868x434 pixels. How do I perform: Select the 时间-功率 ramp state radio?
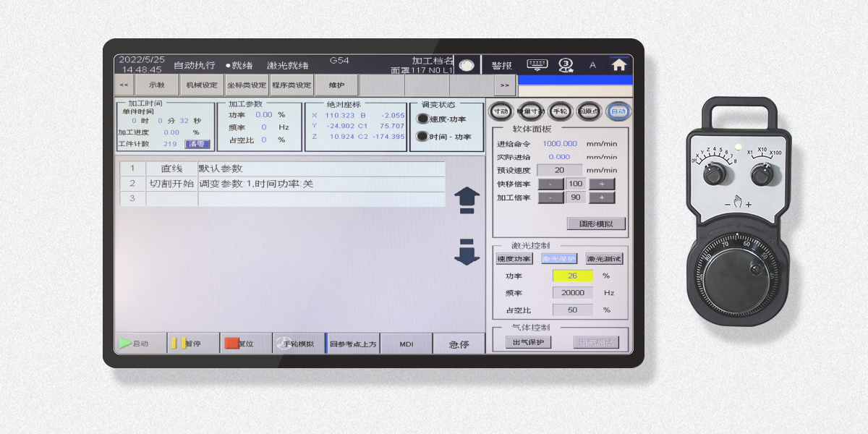coord(423,136)
